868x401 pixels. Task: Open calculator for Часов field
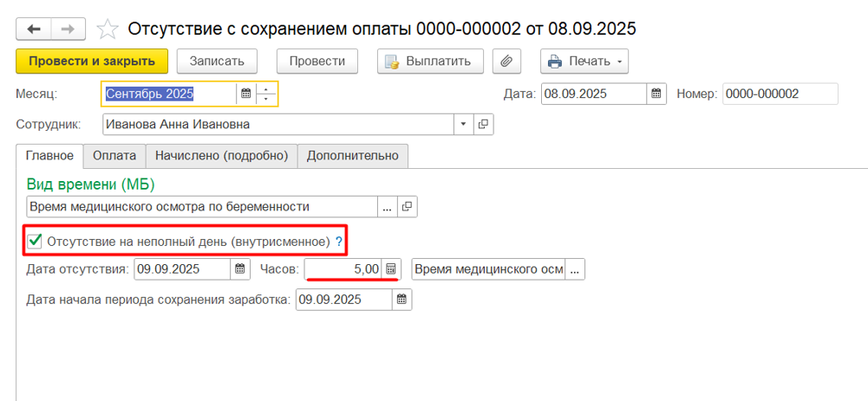pyautogui.click(x=390, y=269)
